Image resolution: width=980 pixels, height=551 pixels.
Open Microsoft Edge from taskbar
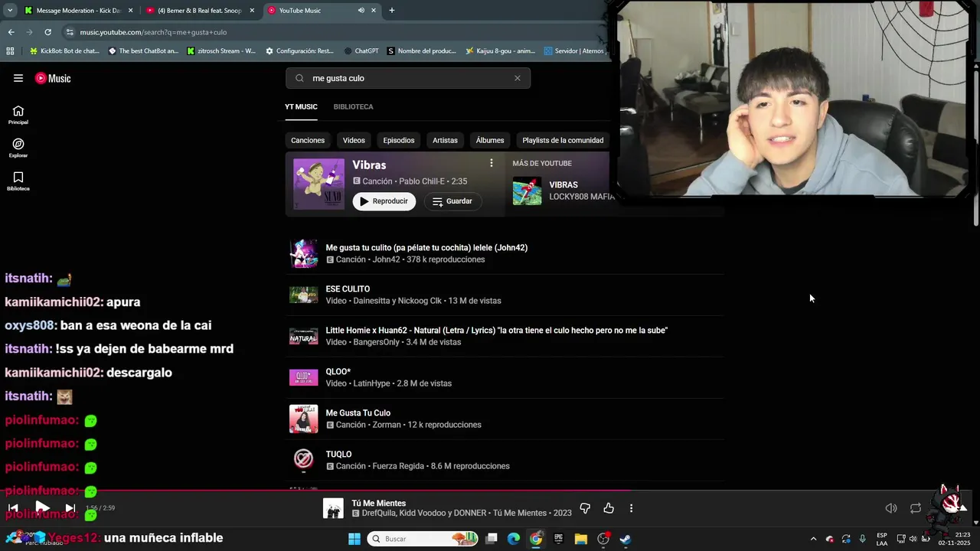click(x=514, y=539)
